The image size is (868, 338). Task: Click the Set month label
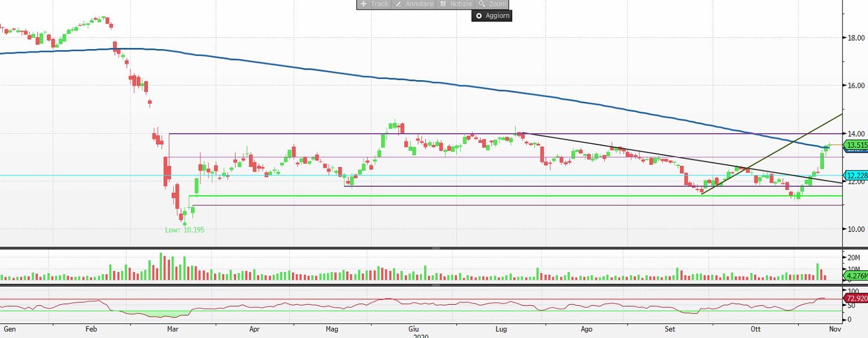pos(670,328)
